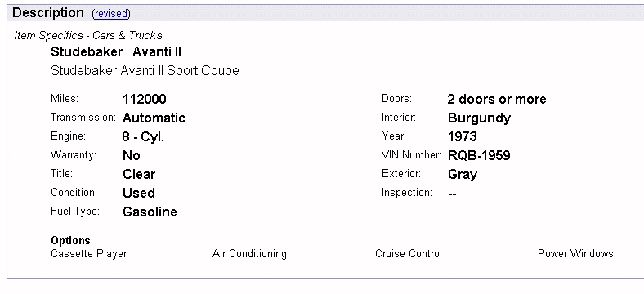Click the Cassette Player option

click(x=89, y=254)
